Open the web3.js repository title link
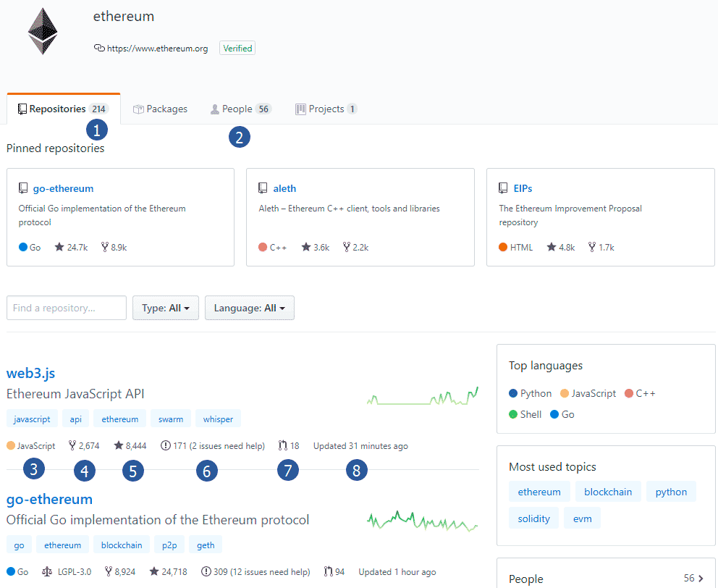 [x=30, y=373]
